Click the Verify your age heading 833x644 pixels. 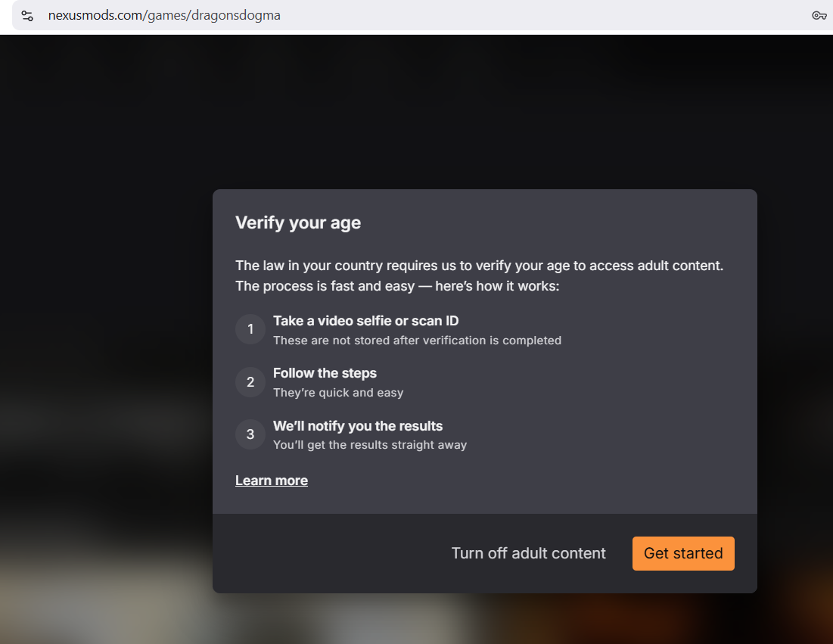tap(298, 222)
